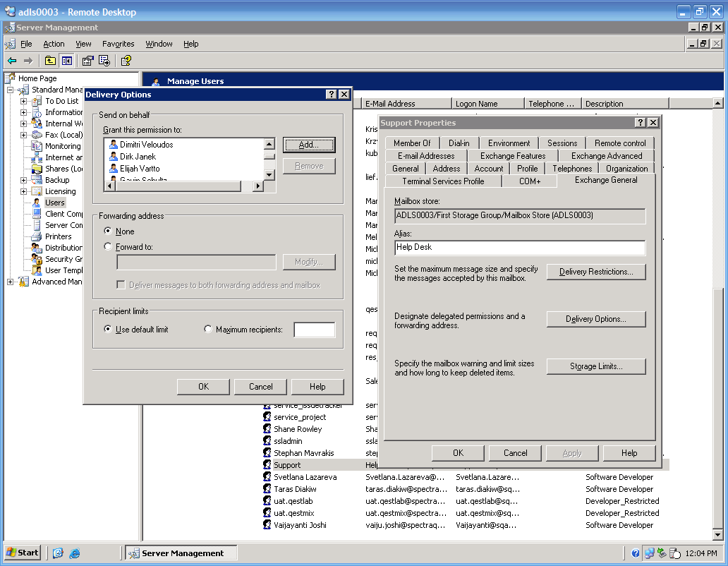Select the Forward to radio button
Screen dimensions: 728x566
108,247
